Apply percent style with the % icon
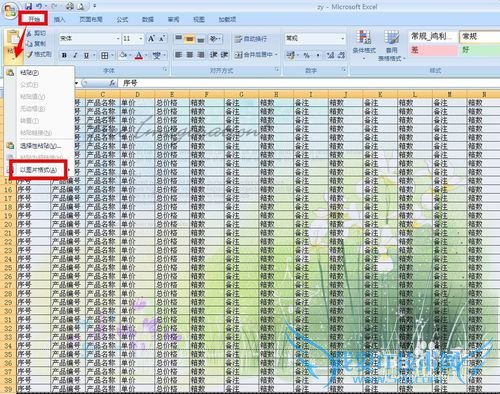 click(306, 55)
